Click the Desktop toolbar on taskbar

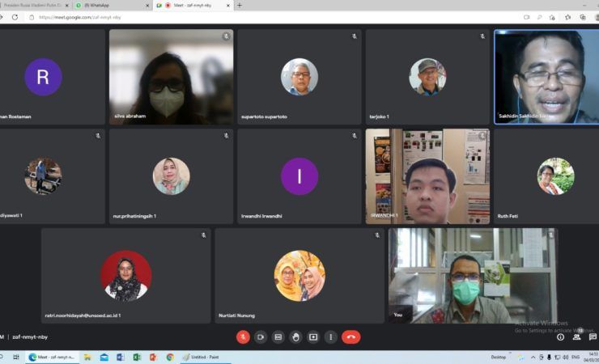click(498, 358)
